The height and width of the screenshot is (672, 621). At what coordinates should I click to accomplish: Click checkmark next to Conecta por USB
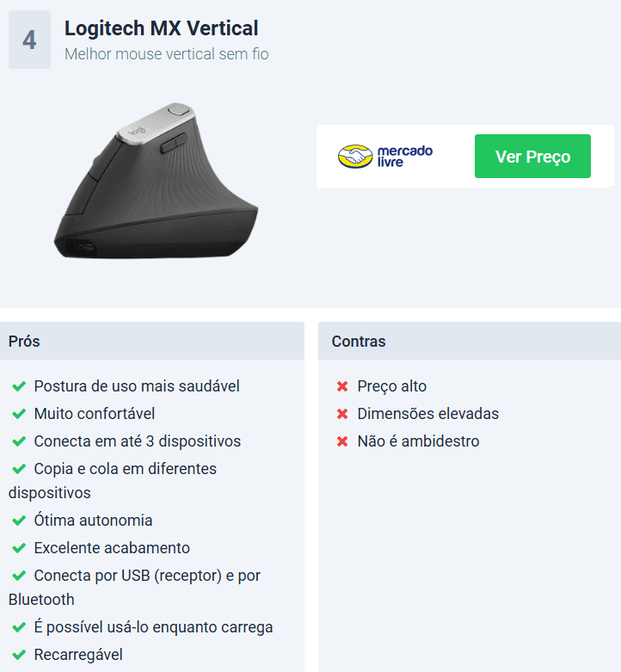[x=19, y=575]
